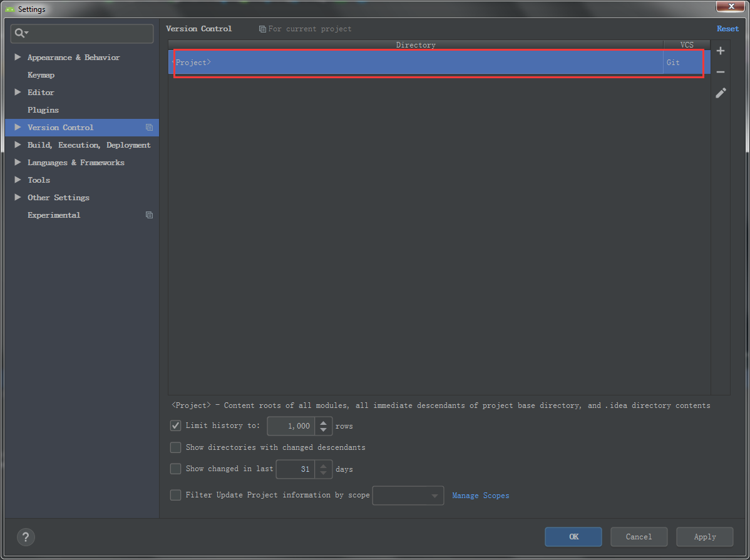
Task: Expand the Appearance & Behavior section
Action: [x=18, y=57]
